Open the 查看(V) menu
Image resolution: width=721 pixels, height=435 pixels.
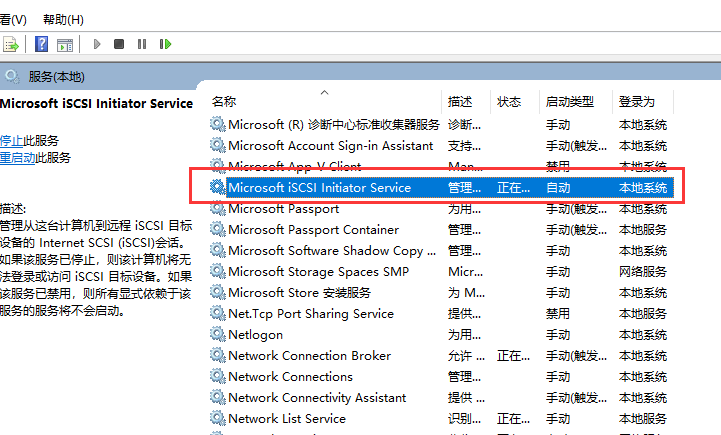12,20
